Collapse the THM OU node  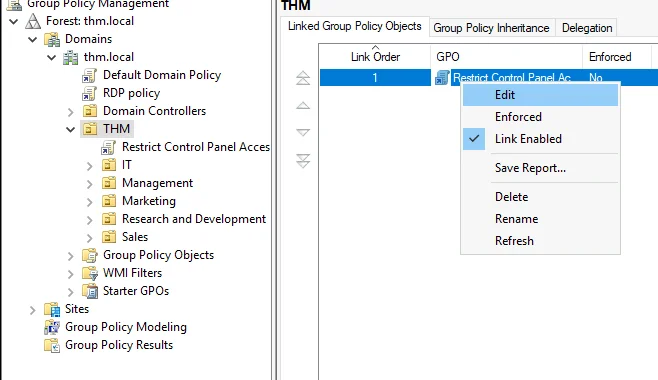click(70, 130)
